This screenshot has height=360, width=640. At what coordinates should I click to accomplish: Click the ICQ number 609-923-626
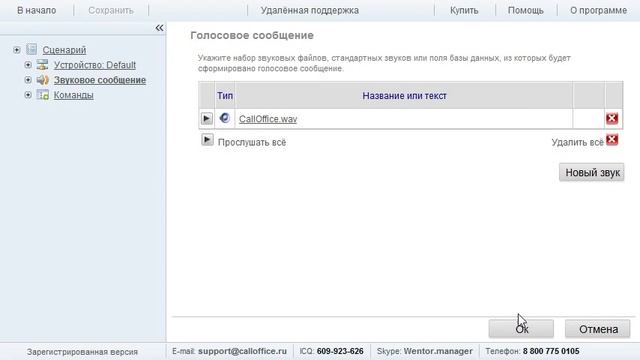pyautogui.click(x=340, y=351)
